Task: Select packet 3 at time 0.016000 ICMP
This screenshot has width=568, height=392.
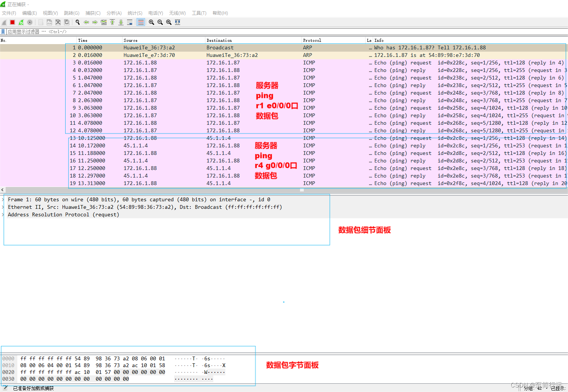Action: pyautogui.click(x=284, y=63)
